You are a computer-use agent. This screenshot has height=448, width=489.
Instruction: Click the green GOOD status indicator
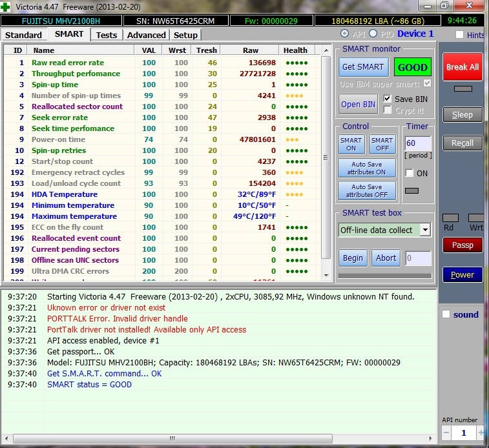[412, 67]
